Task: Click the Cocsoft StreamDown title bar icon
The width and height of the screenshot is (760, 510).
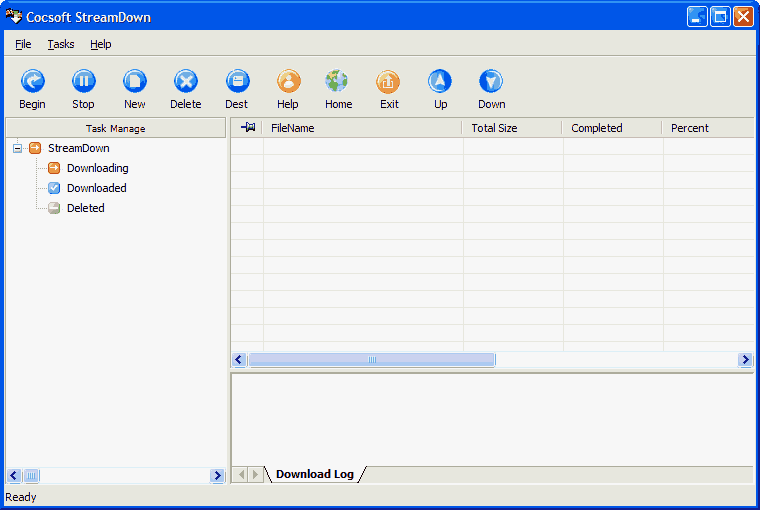Action: coord(14,16)
